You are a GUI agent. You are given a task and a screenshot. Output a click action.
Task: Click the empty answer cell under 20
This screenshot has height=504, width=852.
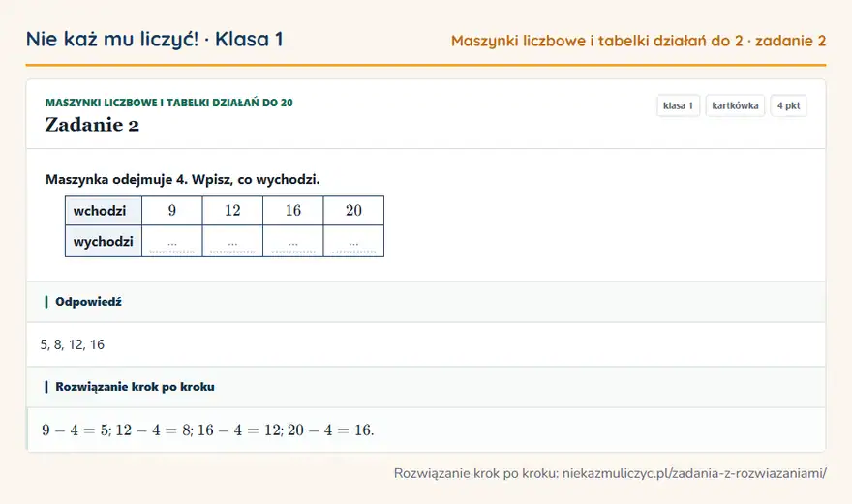(x=353, y=241)
